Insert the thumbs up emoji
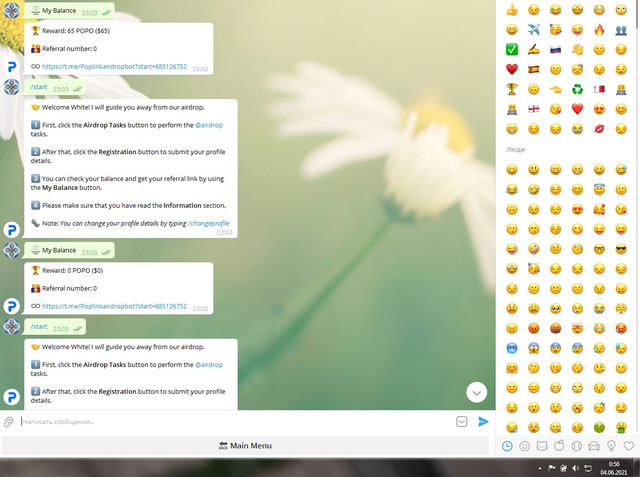The width and height of the screenshot is (640, 477). click(512, 10)
